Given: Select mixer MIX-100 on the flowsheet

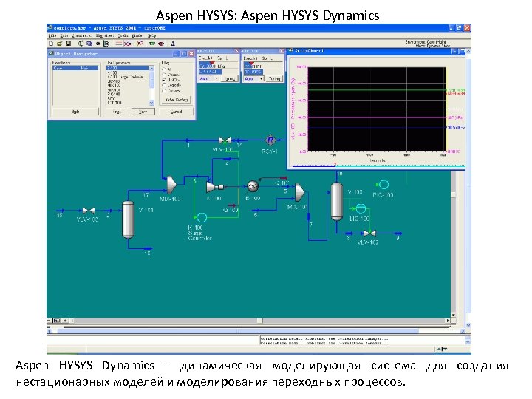Looking at the screenshot, I should tap(171, 184).
